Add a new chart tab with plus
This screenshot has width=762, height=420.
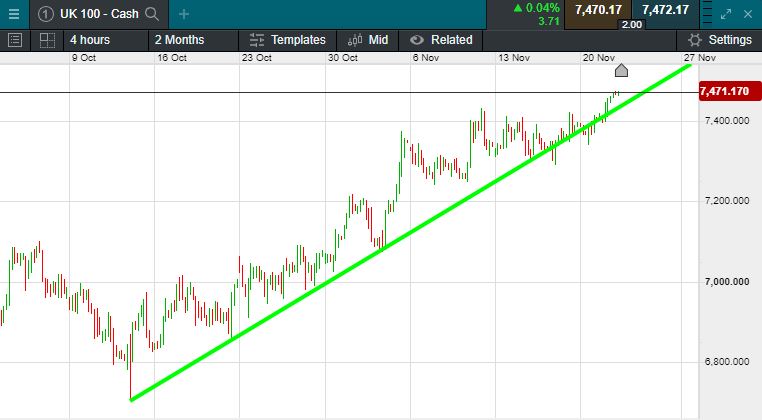pos(184,14)
